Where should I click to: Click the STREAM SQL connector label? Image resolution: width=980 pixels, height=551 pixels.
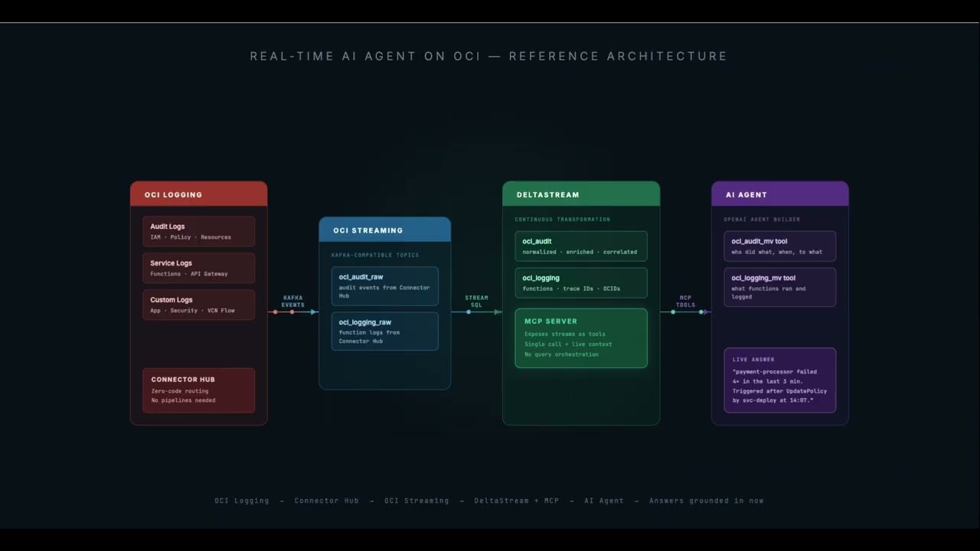476,301
